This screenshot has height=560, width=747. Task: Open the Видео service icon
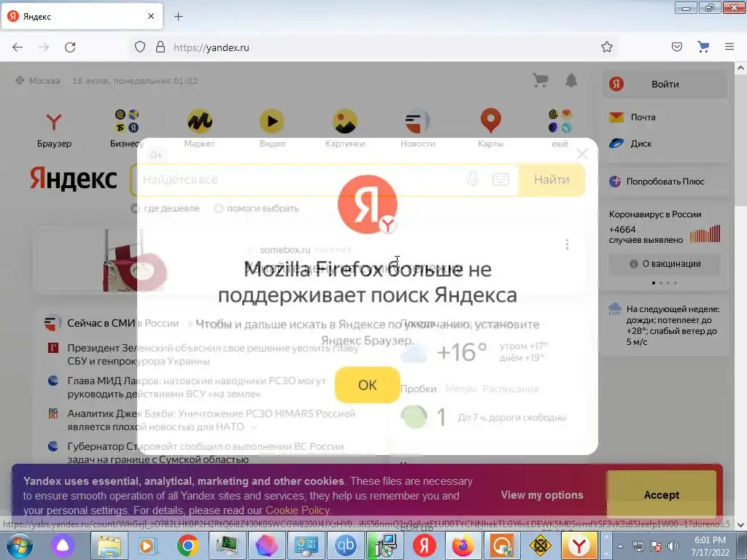click(272, 128)
